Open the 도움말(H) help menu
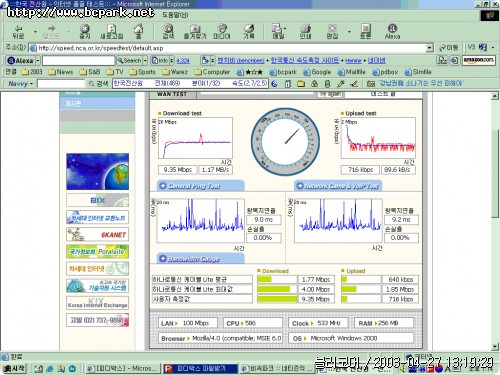The image size is (500, 375). pos(175,15)
